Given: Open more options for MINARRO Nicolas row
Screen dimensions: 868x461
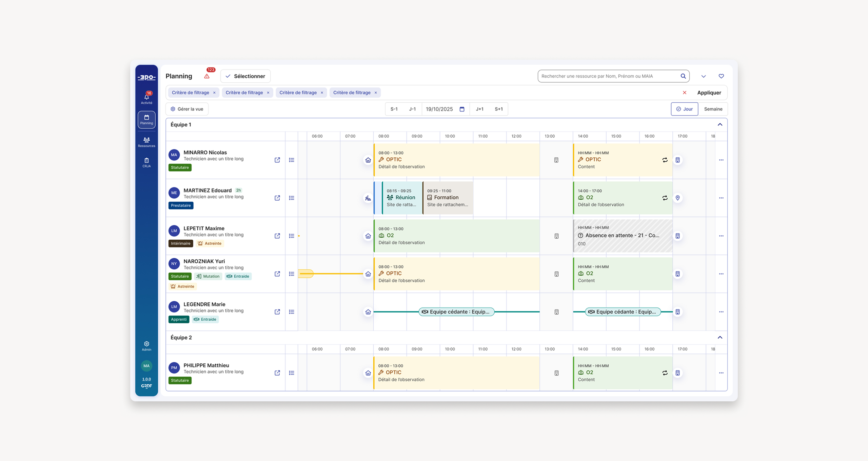Looking at the screenshot, I should coord(721,160).
